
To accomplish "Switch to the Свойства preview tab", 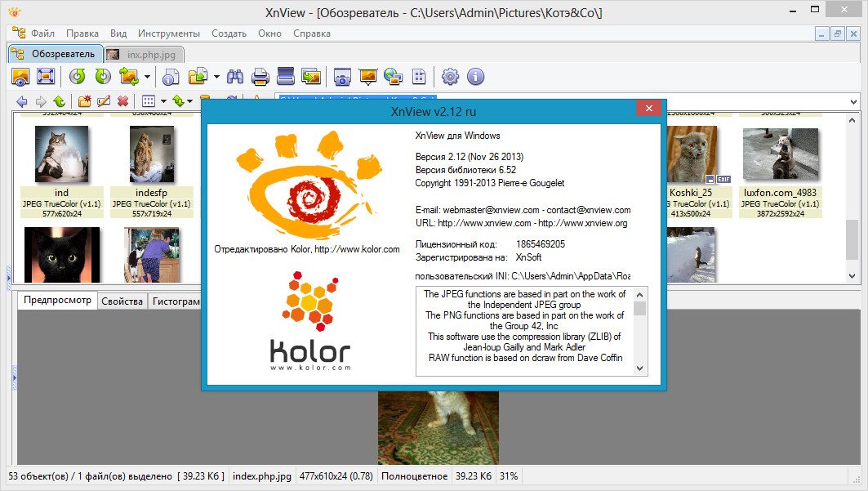I will [x=122, y=301].
